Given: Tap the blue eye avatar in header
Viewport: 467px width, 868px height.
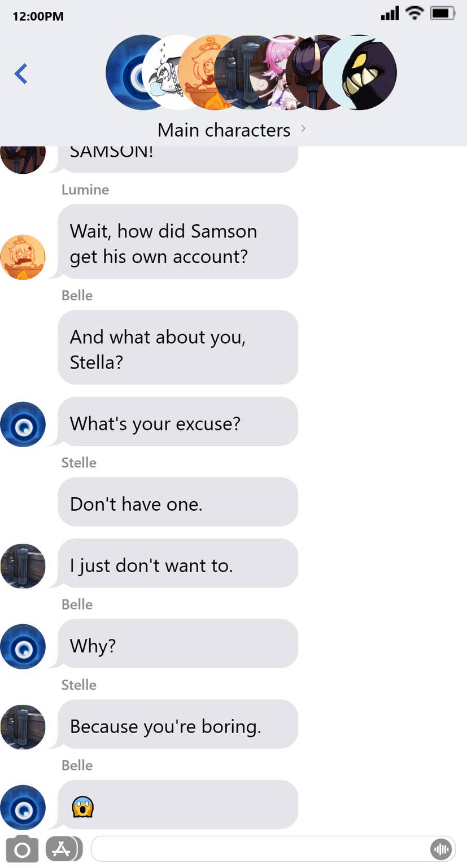Looking at the screenshot, I should [x=127, y=72].
